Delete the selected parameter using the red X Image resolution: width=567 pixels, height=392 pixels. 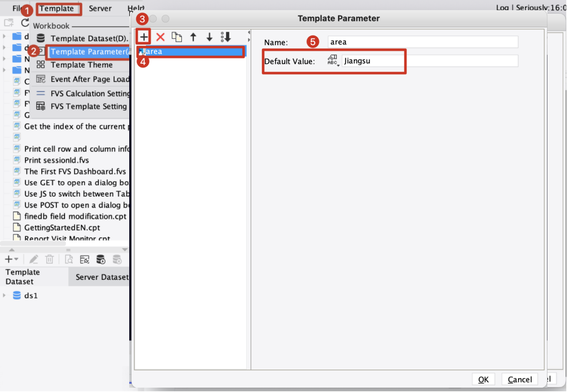[160, 37]
